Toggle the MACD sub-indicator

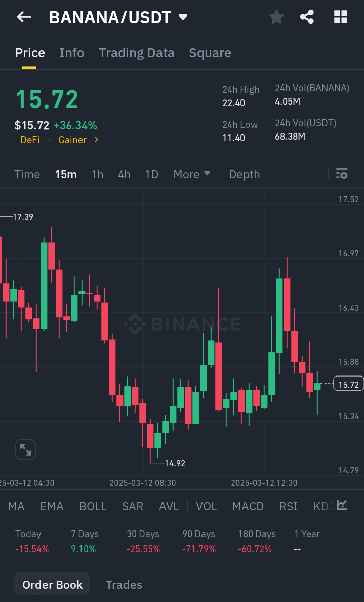248,506
